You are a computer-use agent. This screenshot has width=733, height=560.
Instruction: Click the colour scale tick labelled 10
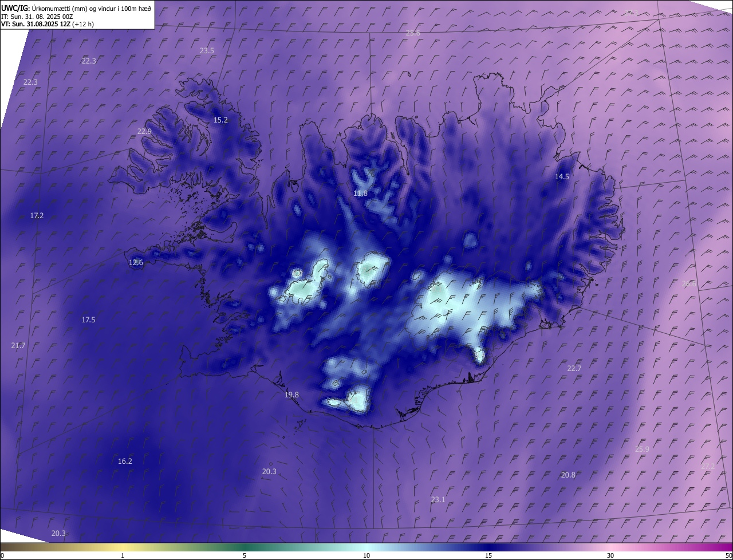366,555
